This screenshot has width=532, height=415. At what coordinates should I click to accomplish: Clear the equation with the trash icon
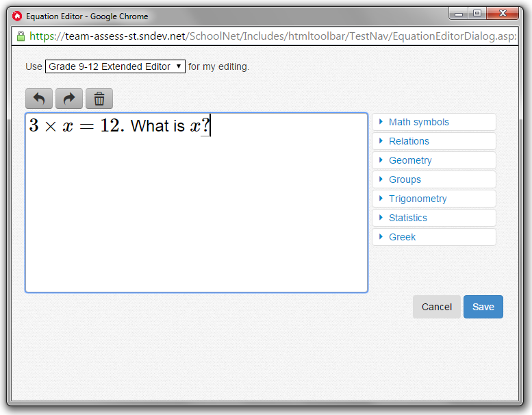99,99
